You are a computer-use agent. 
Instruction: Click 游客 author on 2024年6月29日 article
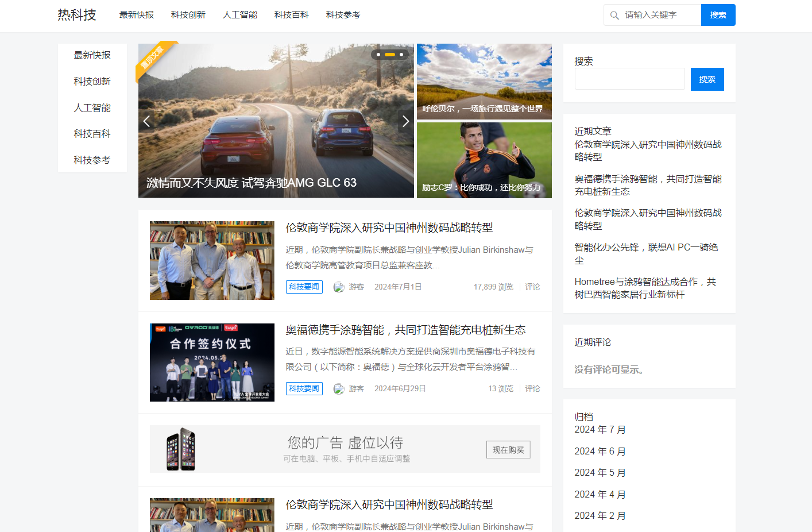[357, 388]
